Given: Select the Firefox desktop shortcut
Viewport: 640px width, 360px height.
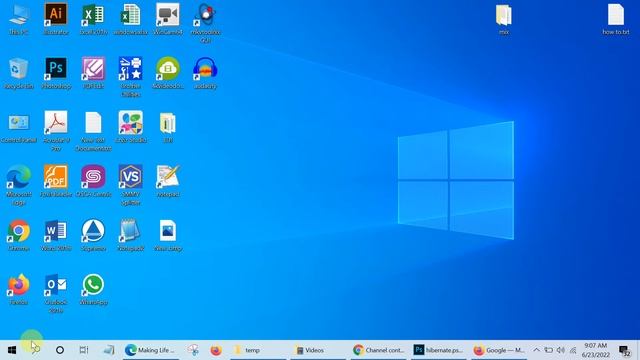Looking at the screenshot, I should pos(19,289).
